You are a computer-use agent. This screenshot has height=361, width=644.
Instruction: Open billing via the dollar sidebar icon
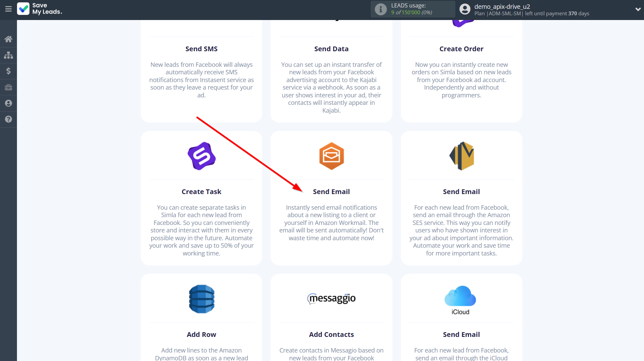[8, 71]
